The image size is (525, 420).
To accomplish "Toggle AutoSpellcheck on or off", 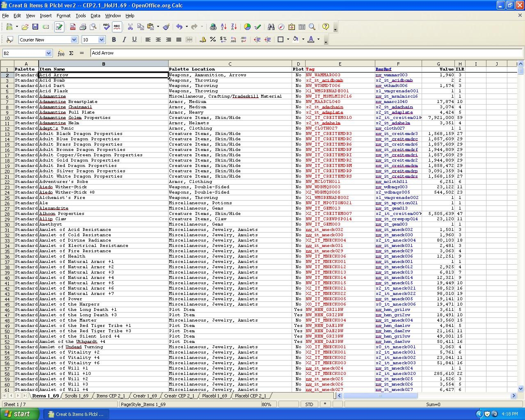I will (117, 27).
